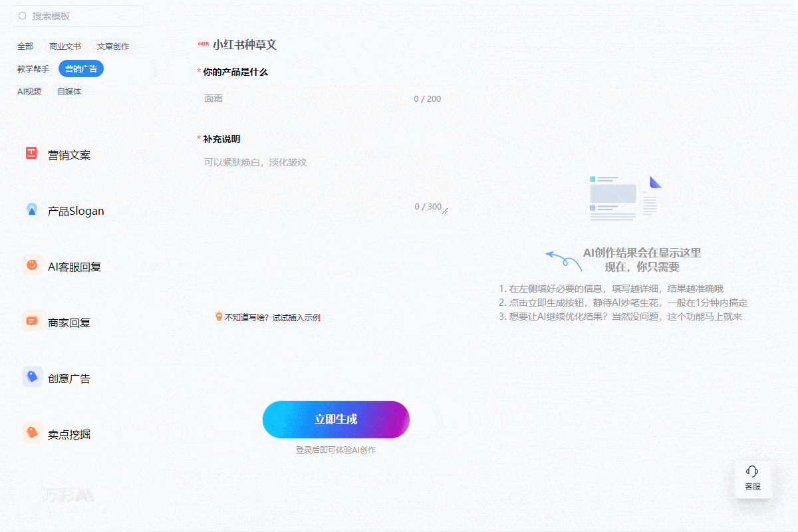Viewport: 798px width, 532px height.
Task: Select the 商业文书 category tab
Action: pos(65,47)
